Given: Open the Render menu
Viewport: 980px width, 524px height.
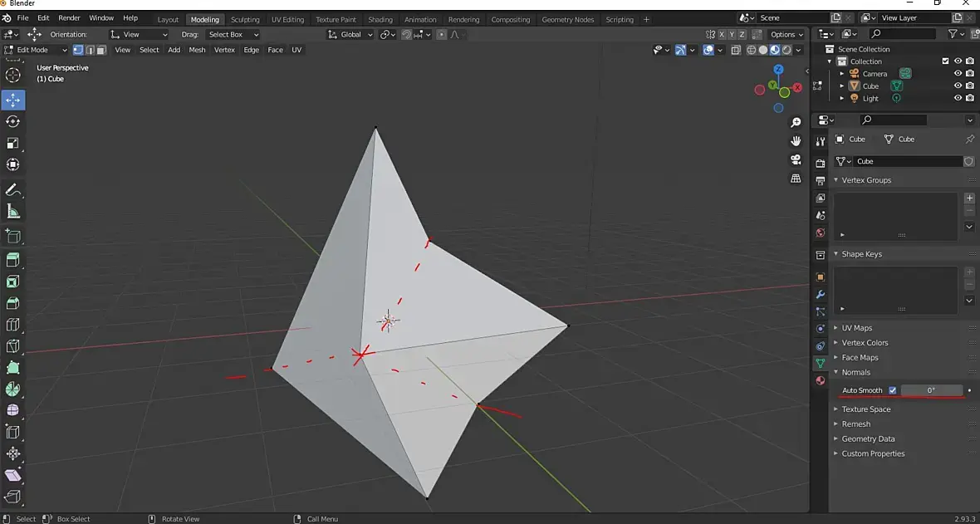Looking at the screenshot, I should [69, 17].
